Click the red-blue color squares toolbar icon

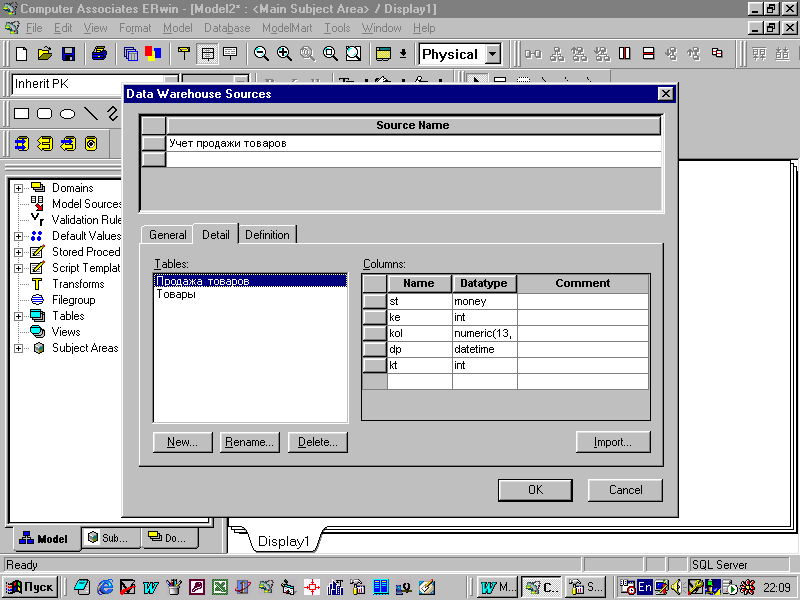click(x=153, y=54)
